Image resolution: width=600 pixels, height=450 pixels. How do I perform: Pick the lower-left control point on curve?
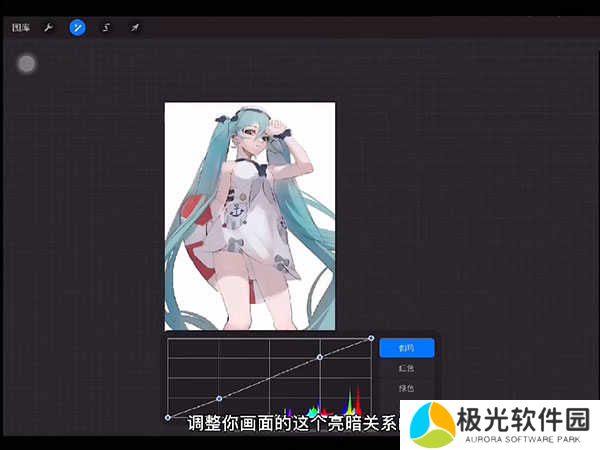click(219, 398)
